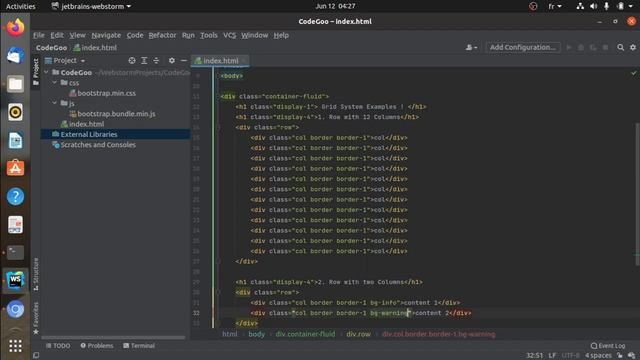Collapse the CodeGoo project root
The width and height of the screenshot is (640, 360).
coord(47,72)
